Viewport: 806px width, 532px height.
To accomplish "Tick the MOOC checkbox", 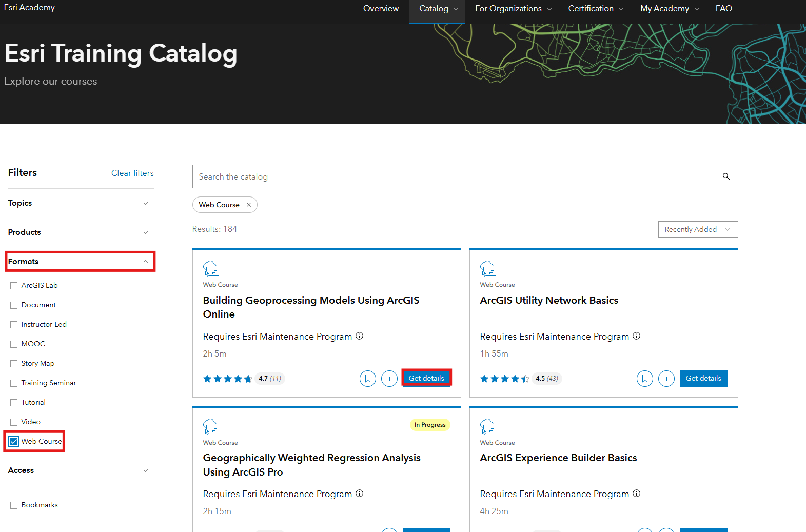I will [x=14, y=344].
